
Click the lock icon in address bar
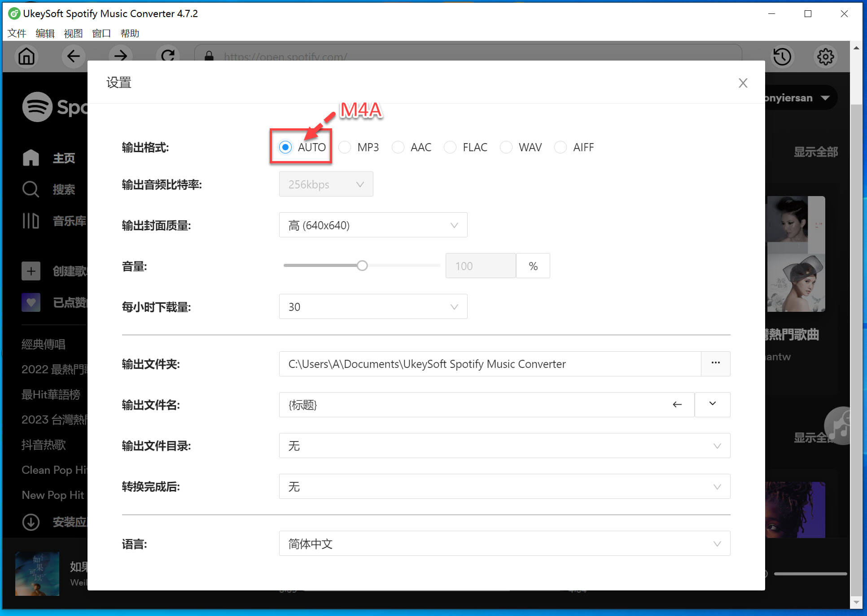coord(209,57)
